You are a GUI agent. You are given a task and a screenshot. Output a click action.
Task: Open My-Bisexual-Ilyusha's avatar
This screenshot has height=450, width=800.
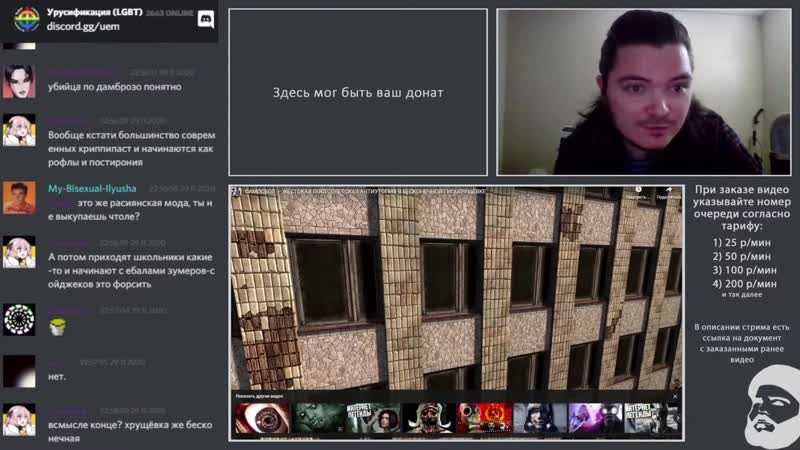(x=19, y=197)
